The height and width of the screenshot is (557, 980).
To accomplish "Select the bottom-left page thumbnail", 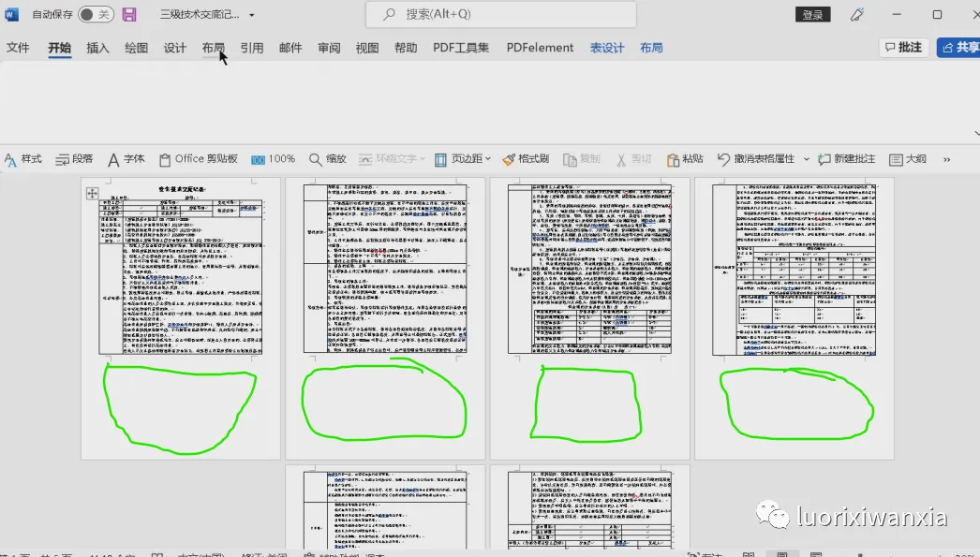I will 385,507.
